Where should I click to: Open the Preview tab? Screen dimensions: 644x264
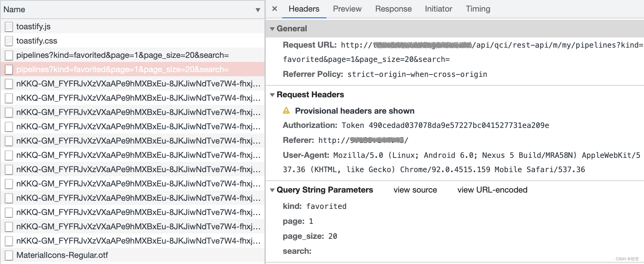(x=347, y=9)
